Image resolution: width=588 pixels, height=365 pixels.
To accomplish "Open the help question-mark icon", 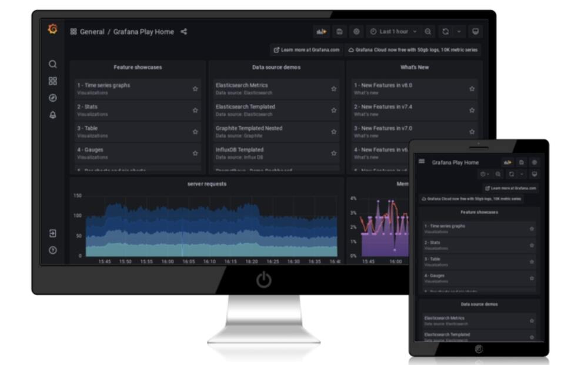I will 53,250.
